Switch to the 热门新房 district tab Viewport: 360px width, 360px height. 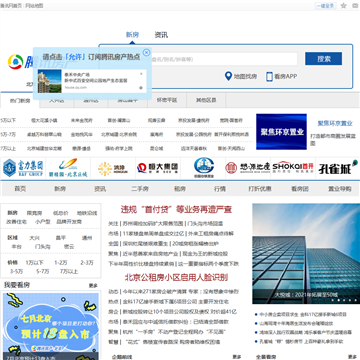[x=20, y=100]
